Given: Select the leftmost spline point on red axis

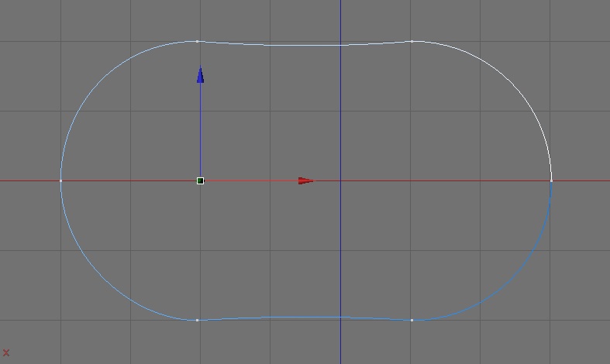Looking at the screenshot, I should point(60,180).
